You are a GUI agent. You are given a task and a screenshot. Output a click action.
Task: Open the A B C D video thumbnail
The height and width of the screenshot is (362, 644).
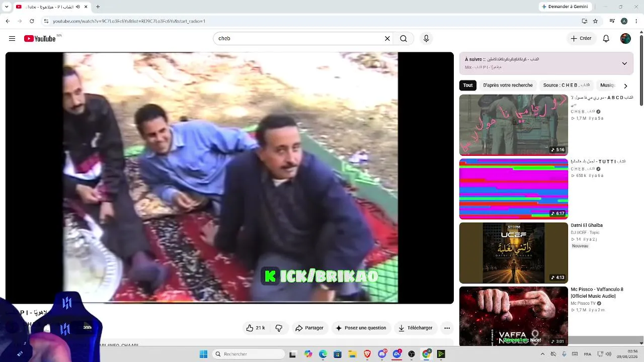tap(514, 125)
